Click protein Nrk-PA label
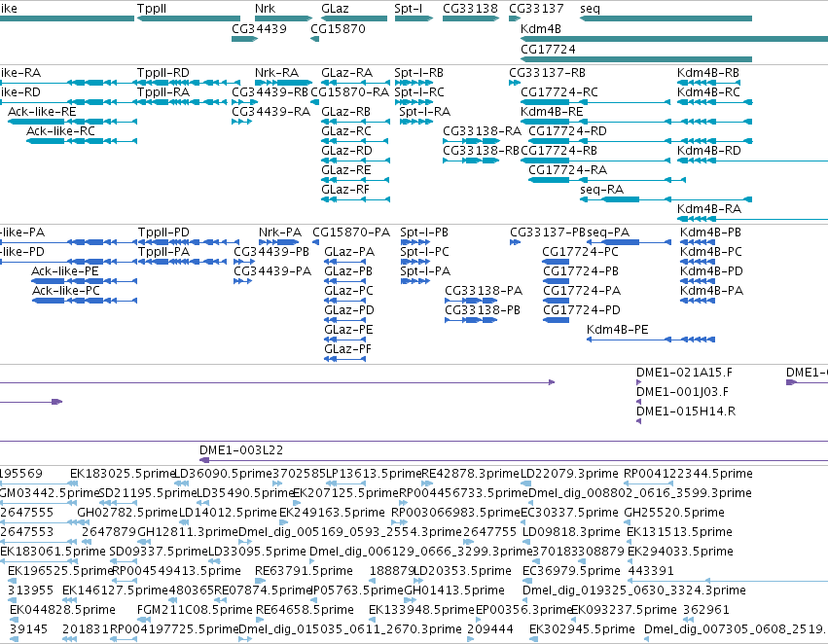This screenshot has height=644, width=828. tap(280, 233)
